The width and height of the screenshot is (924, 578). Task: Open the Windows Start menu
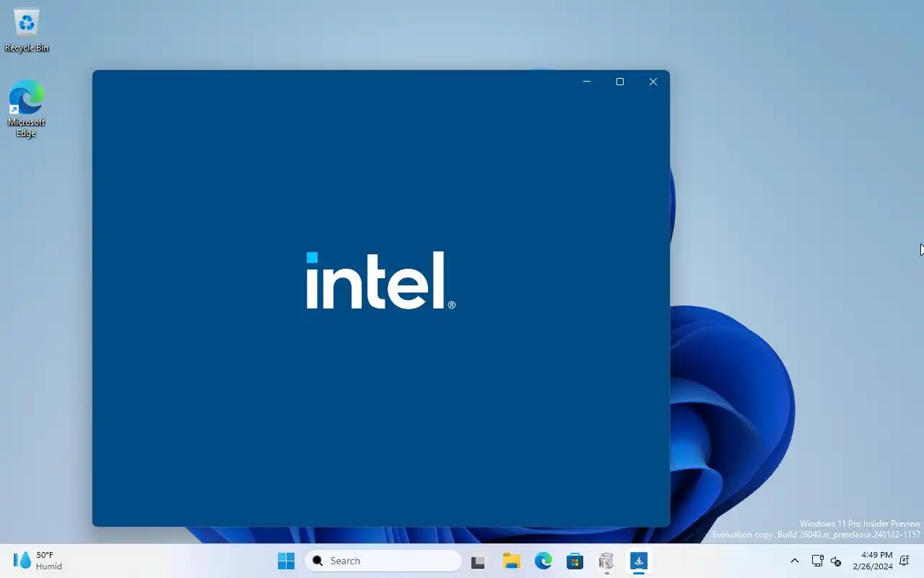pyautogui.click(x=286, y=561)
